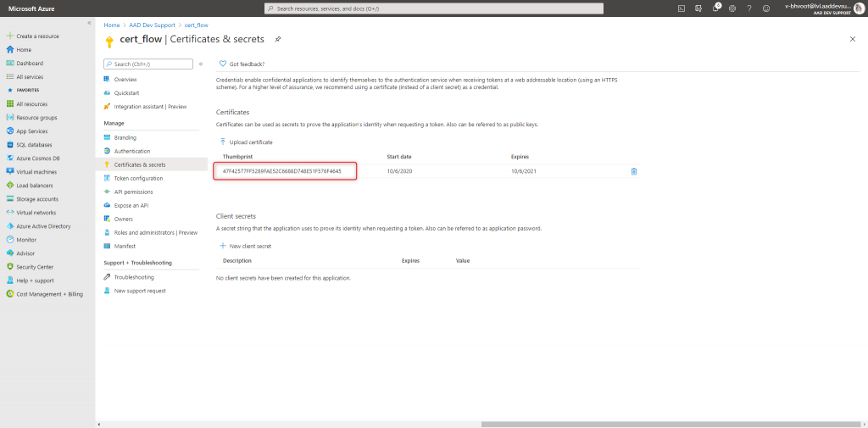Viewport: 868px width, 428px height.
Task: Collapse the resource menu chevron next to search
Action: pos(200,64)
